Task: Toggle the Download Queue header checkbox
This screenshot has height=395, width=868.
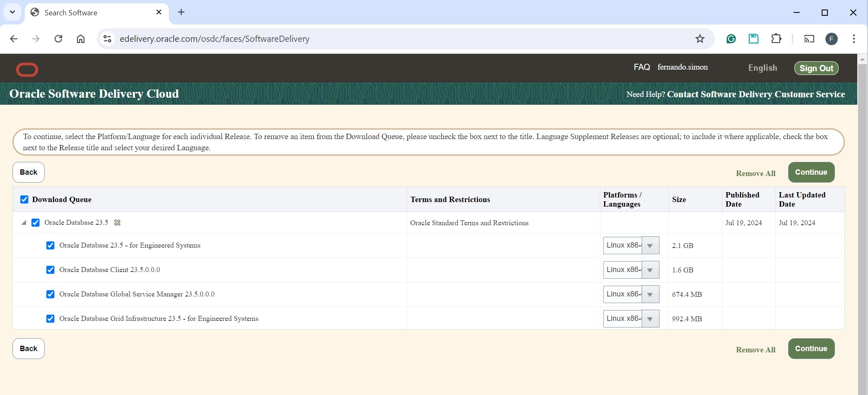Action: coord(24,200)
